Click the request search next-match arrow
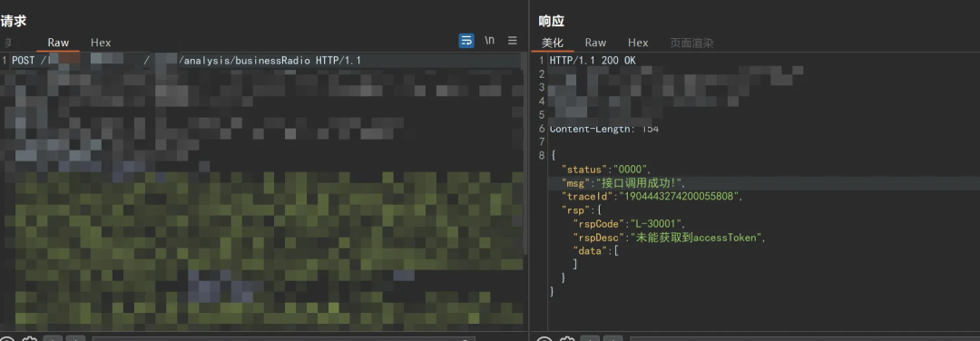Image resolution: width=980 pixels, height=341 pixels. coord(75,339)
